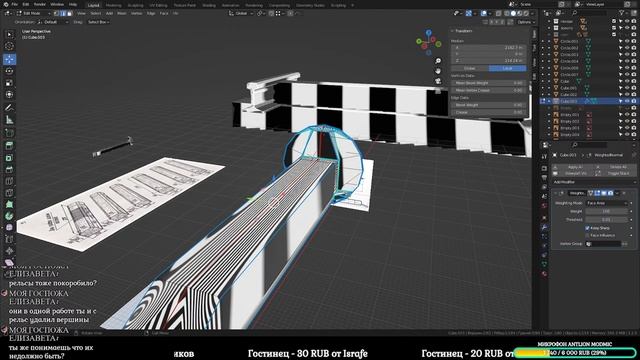
Task: Open the Global transform orientation dropdown
Action: click(241, 13)
